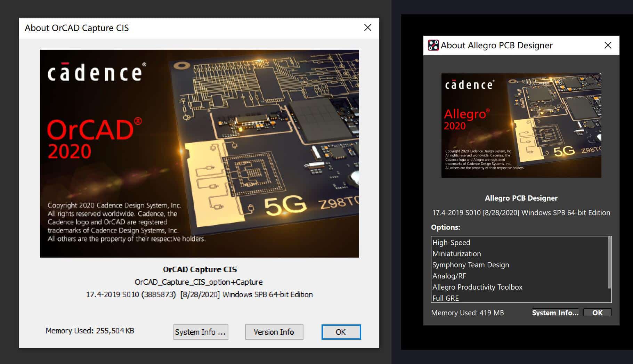Click the OrCAD 2020 splash image
The image size is (633, 364).
pos(200,154)
